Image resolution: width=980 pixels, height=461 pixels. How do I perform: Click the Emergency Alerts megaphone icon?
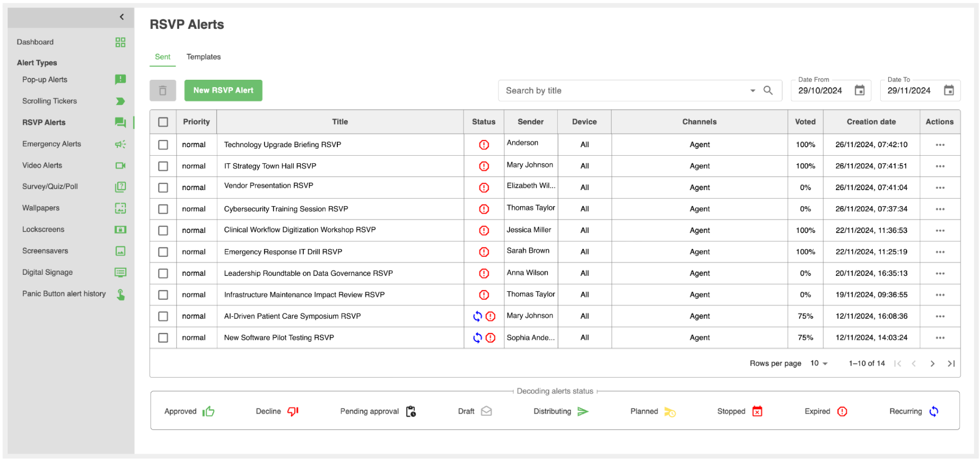120,144
